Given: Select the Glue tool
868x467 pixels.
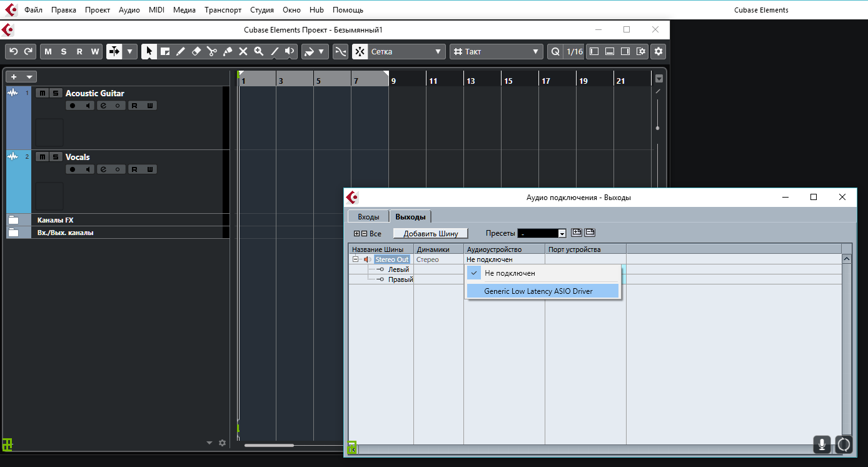Looking at the screenshot, I should (x=228, y=51).
